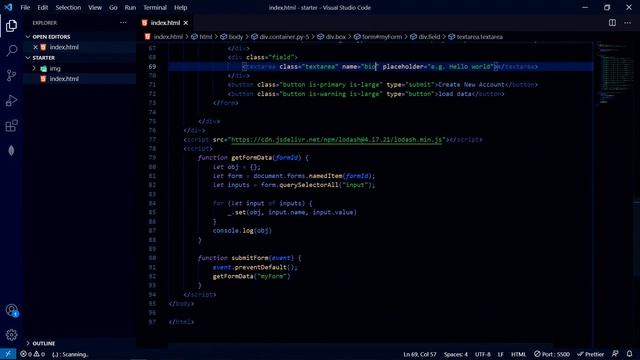Click the 'Create New Account' button text in code

pyautogui.click(x=471, y=85)
